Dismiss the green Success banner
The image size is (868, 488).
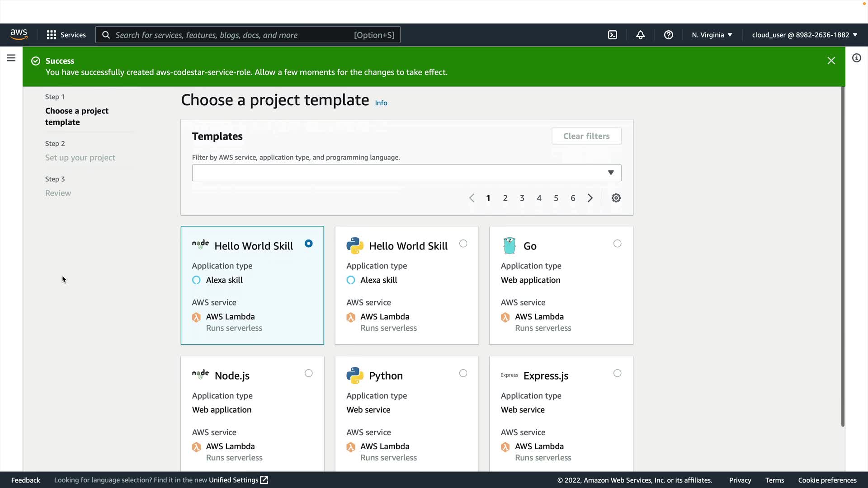(x=831, y=61)
